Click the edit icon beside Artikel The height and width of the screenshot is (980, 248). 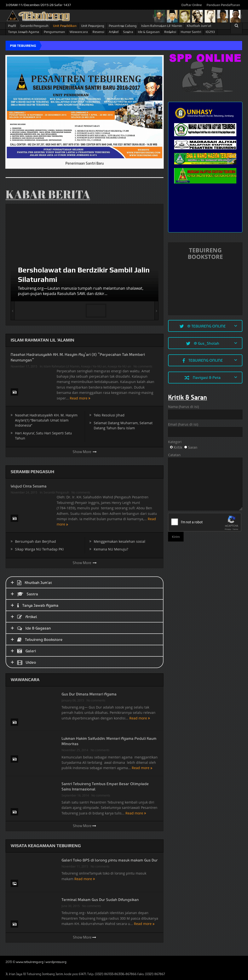(x=20, y=617)
